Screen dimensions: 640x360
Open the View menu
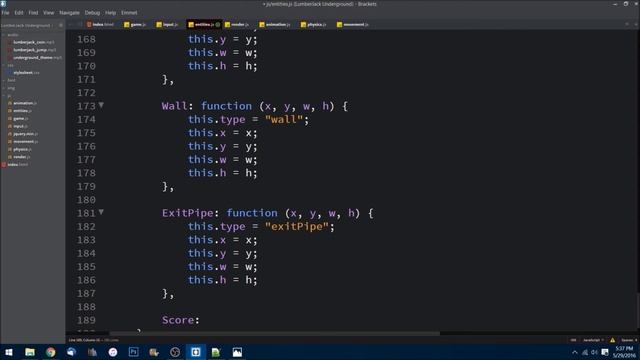49,13
